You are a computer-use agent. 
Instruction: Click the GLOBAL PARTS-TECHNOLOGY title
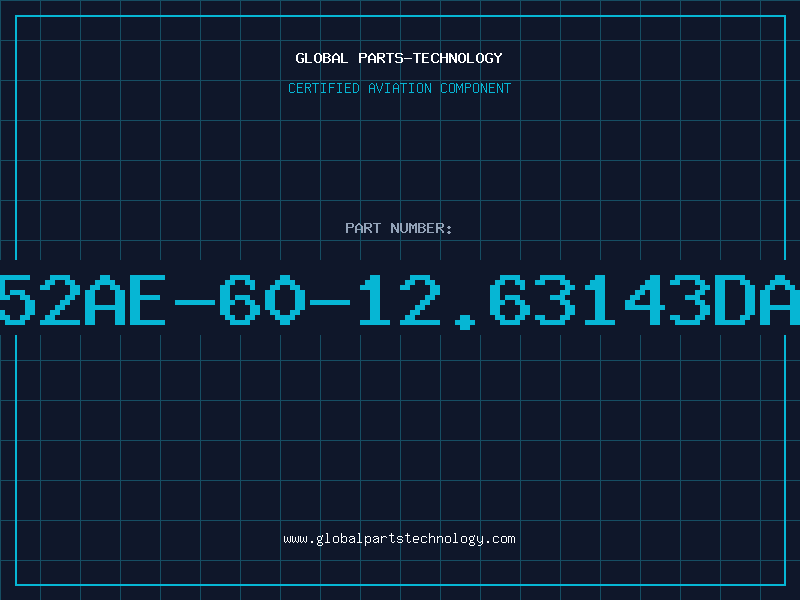pyautogui.click(x=399, y=58)
